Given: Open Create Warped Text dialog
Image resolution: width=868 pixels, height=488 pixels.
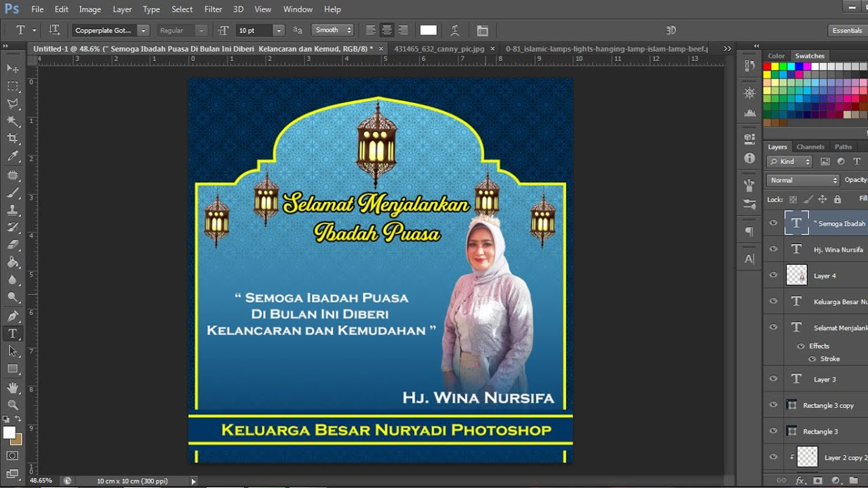Looking at the screenshot, I should point(454,30).
